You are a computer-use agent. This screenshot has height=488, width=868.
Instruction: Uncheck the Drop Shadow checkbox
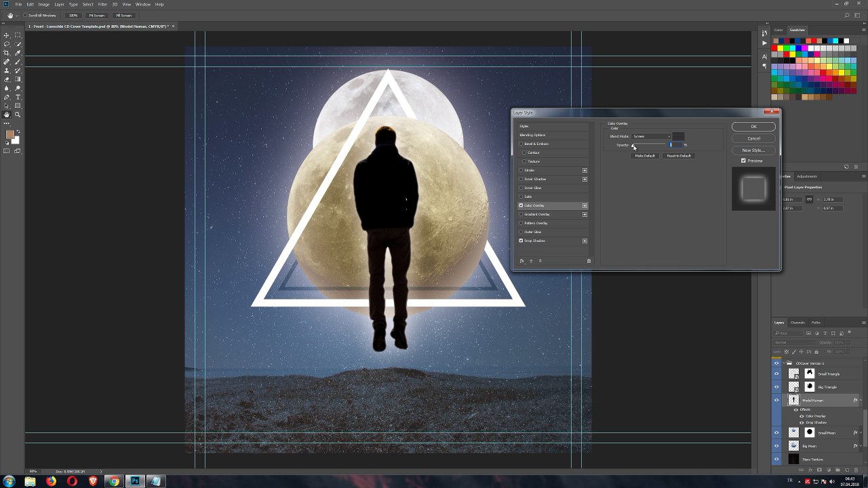click(521, 241)
